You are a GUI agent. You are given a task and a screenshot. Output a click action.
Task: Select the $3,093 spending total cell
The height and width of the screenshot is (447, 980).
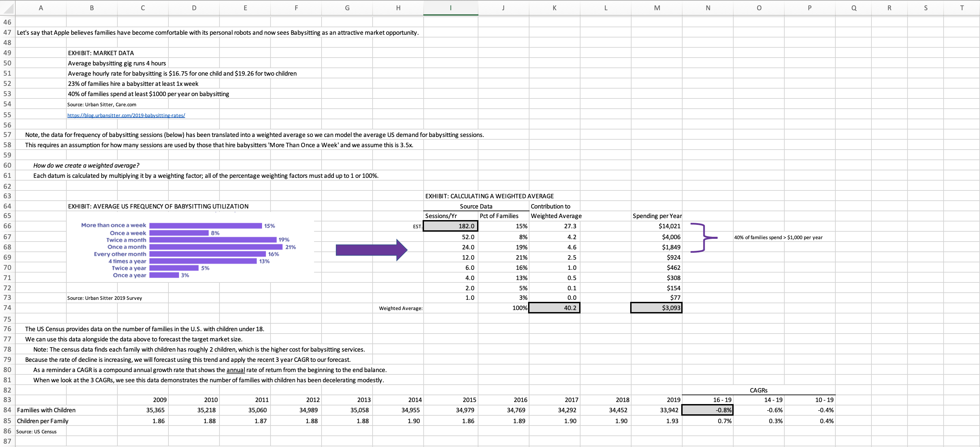(656, 308)
